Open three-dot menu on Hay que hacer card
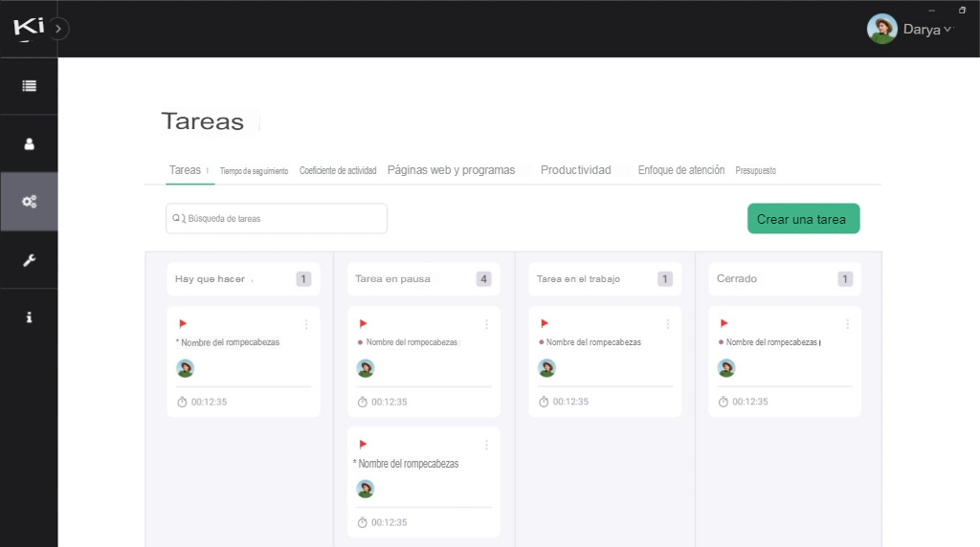 click(x=306, y=324)
